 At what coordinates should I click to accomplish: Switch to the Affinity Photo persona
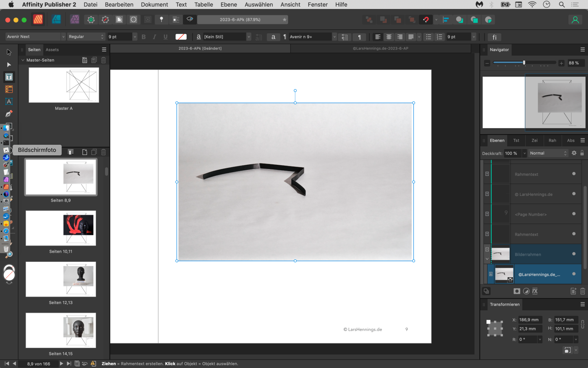pos(74,20)
